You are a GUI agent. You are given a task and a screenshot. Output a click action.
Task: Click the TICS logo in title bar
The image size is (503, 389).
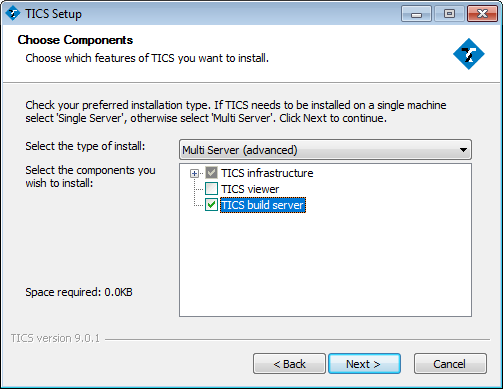pos(13,14)
